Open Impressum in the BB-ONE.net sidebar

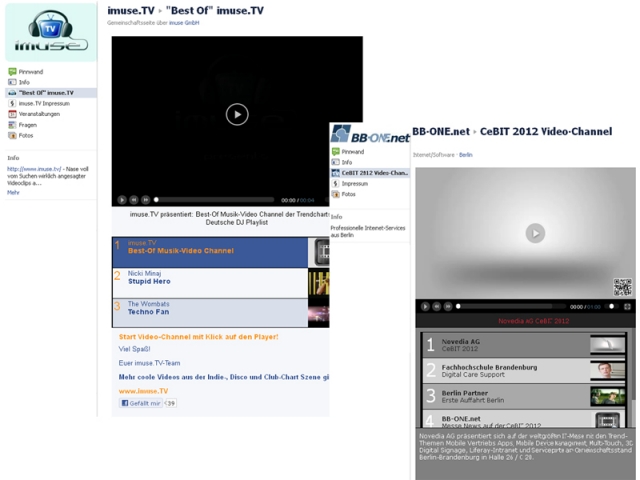pos(354,184)
